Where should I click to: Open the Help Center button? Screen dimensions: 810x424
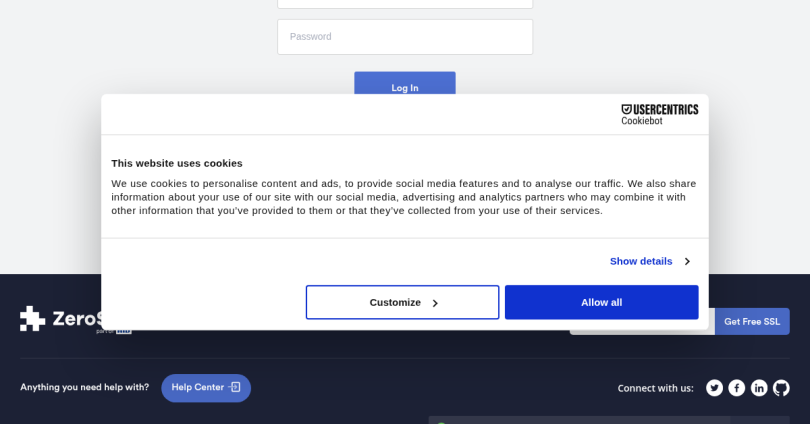[x=205, y=388]
